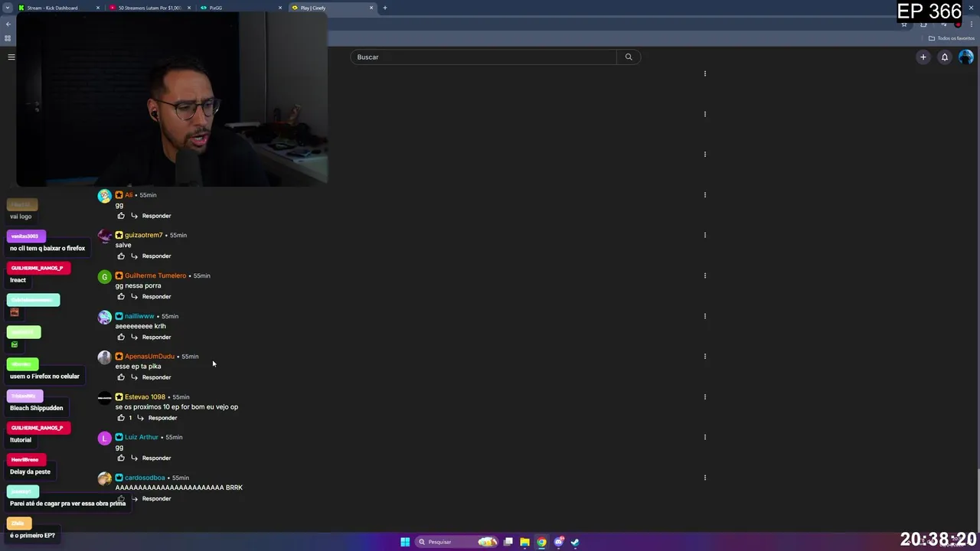Switch to 50 Streamers Lutam tab
Viewport: 980px width, 551px height.
coord(150,8)
